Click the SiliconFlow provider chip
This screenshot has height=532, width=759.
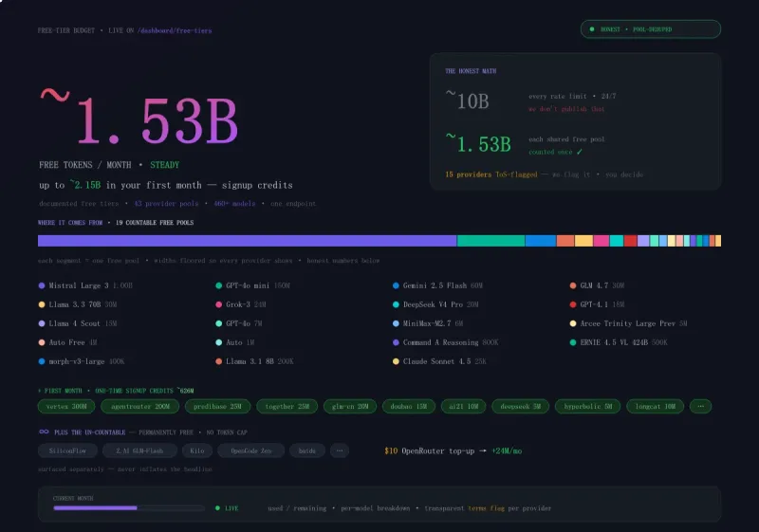pyautogui.click(x=67, y=450)
